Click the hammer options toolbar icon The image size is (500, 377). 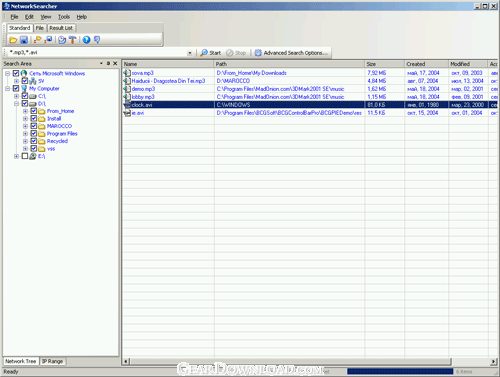point(73,40)
